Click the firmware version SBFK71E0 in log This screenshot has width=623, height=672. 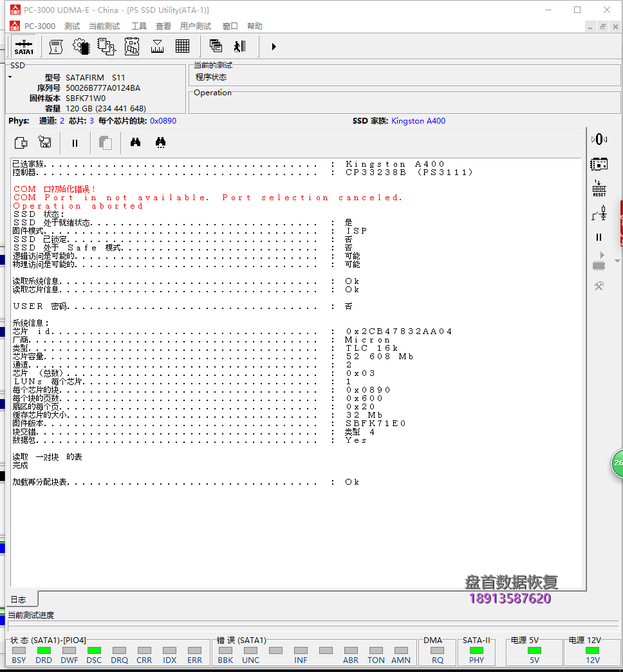pos(375,424)
